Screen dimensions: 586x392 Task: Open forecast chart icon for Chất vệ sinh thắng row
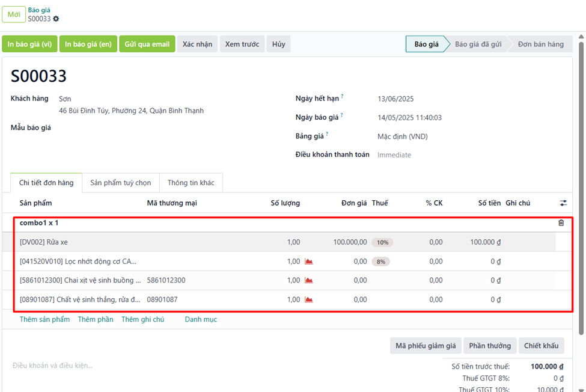click(x=309, y=299)
